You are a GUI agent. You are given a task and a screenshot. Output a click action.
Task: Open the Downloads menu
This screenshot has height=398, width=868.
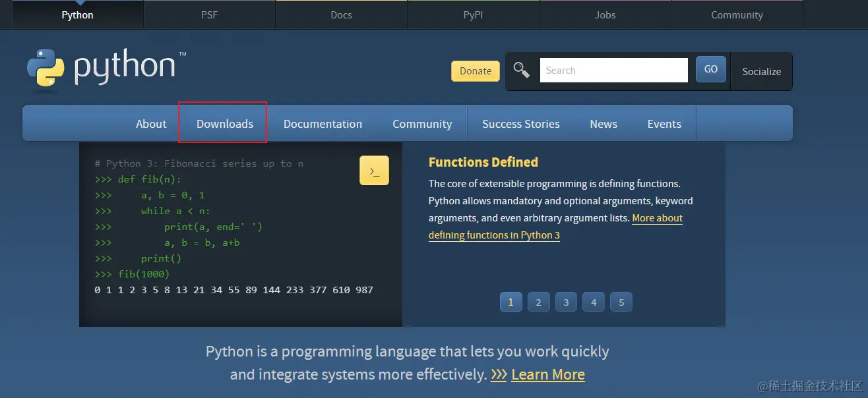point(225,124)
